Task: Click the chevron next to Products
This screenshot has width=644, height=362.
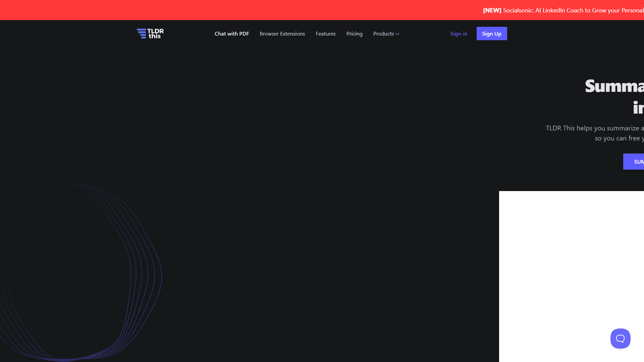Action: coord(397,34)
